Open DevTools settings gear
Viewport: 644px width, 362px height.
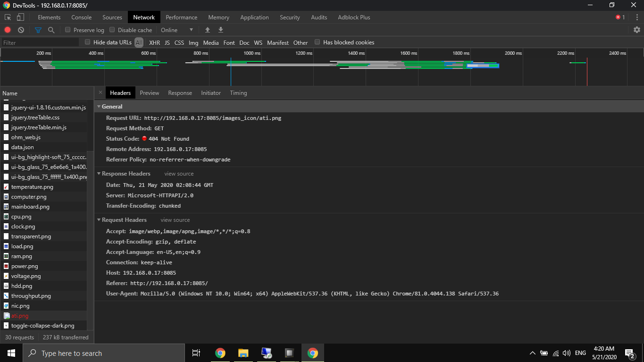click(636, 29)
